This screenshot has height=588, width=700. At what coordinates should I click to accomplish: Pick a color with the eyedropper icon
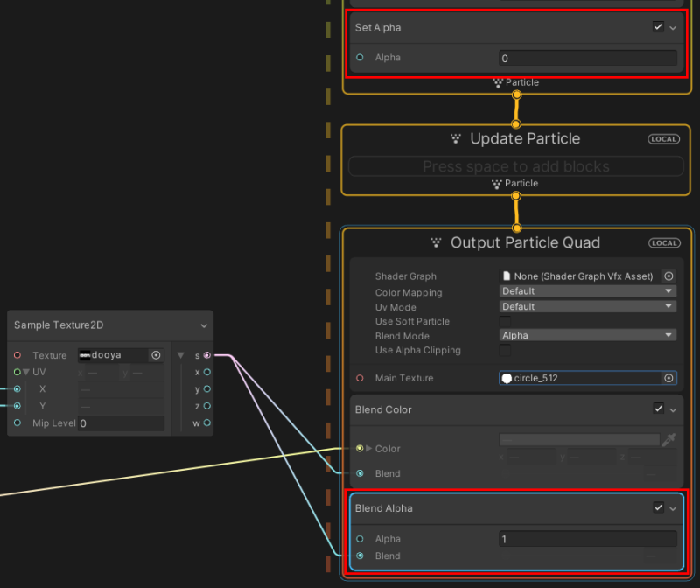coord(668,440)
